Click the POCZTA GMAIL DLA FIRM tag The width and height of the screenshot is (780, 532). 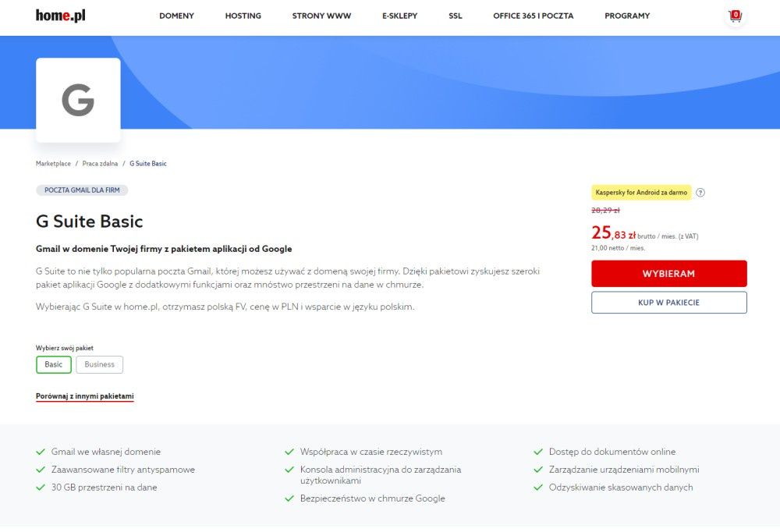coord(82,190)
